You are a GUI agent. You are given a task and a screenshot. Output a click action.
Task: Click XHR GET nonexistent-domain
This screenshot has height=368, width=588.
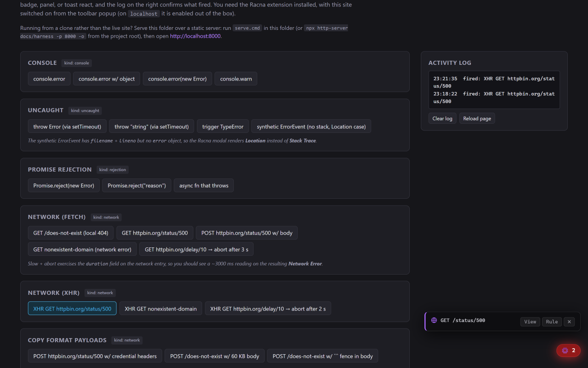(161, 308)
